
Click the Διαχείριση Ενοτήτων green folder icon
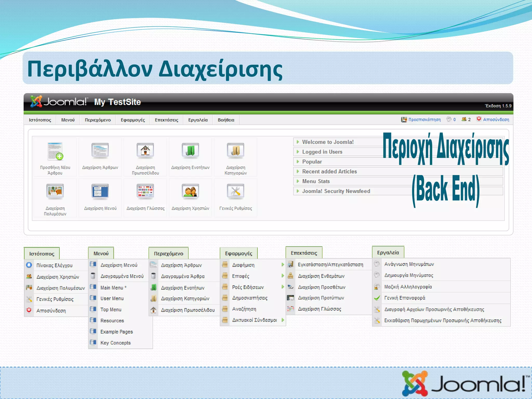click(x=190, y=151)
